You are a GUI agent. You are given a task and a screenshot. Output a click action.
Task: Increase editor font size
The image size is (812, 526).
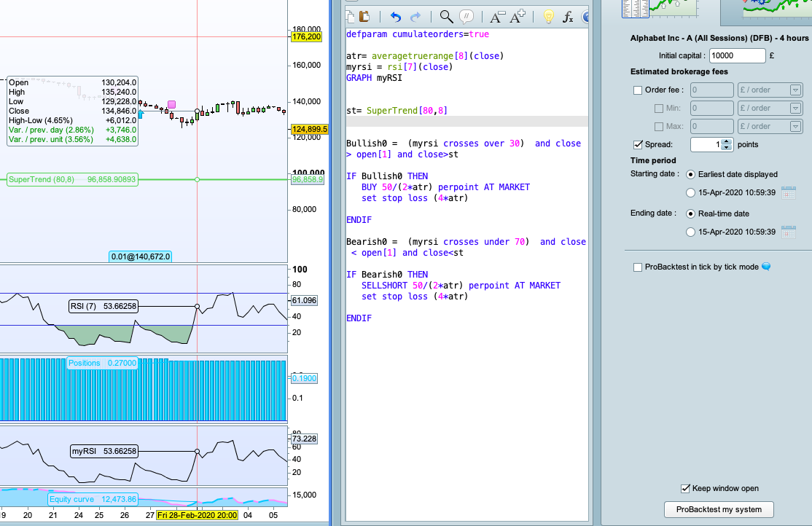pos(518,17)
